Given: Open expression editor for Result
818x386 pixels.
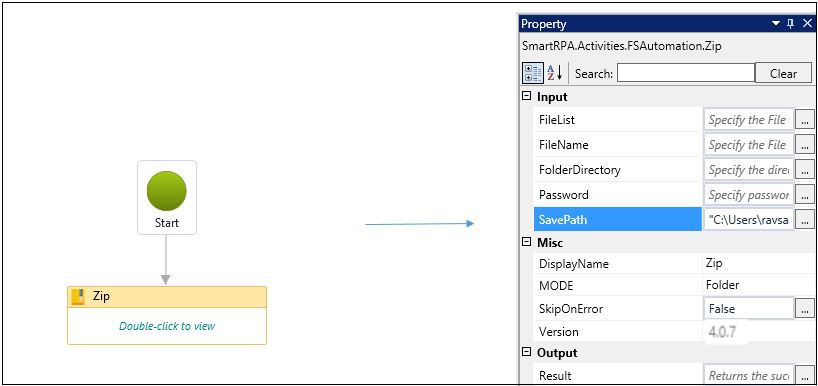Looking at the screenshot, I should 804,376.
